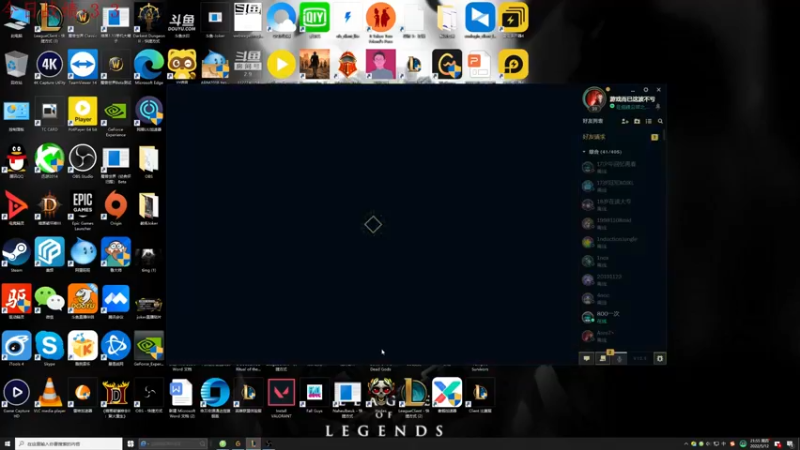Click taskbar search input box
Viewport: 800px width, 450px height.
pyautogui.click(x=69, y=444)
